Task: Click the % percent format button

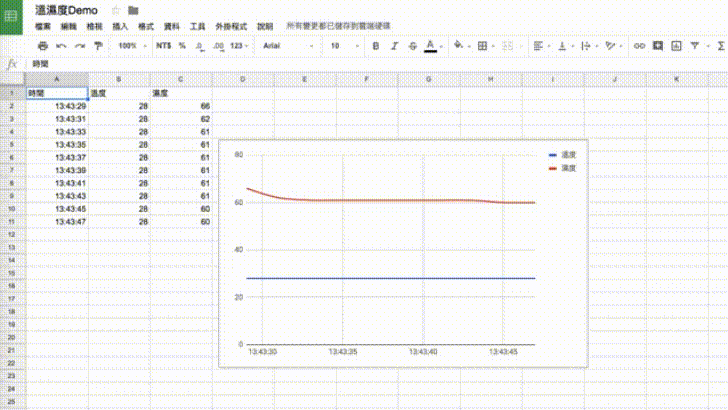Action: point(182,46)
